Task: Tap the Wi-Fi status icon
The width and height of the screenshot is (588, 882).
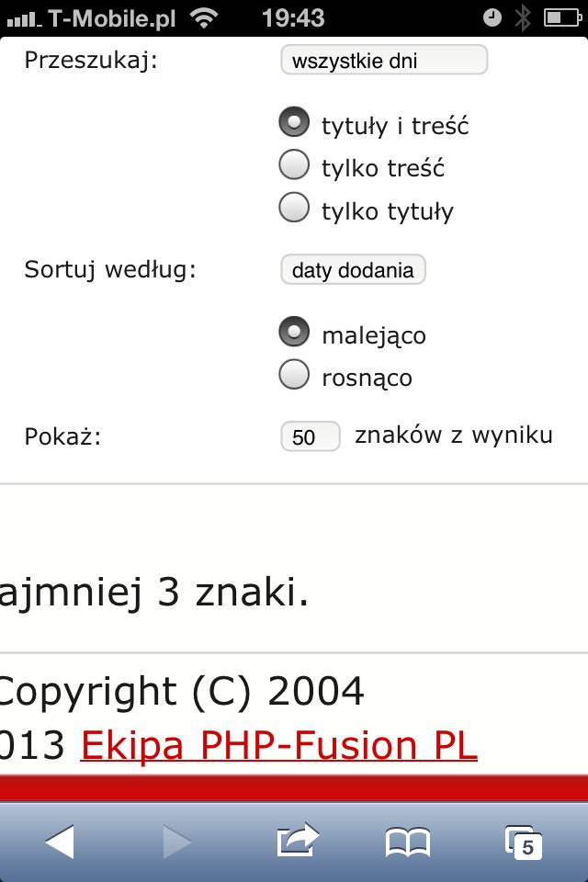Action: tap(204, 18)
